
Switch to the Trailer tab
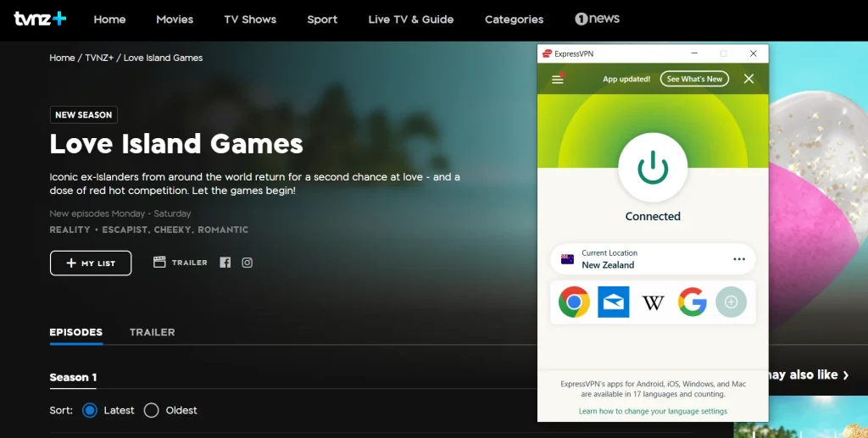click(153, 332)
